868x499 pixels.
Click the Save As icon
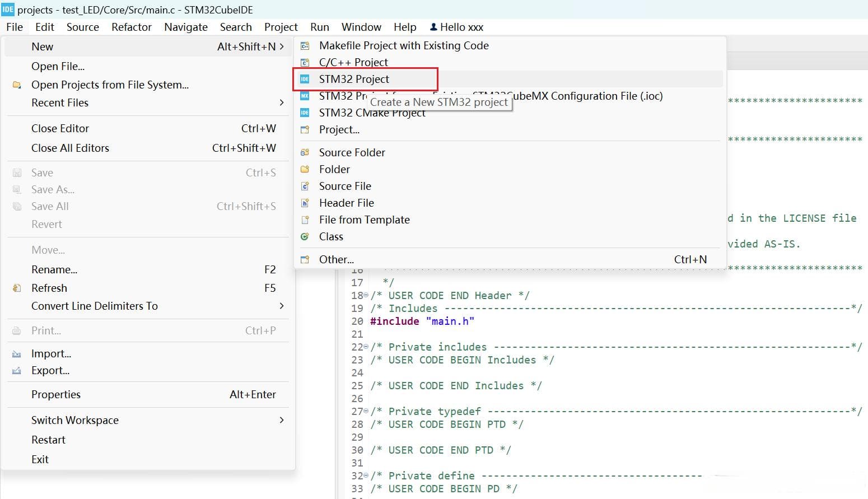17,189
